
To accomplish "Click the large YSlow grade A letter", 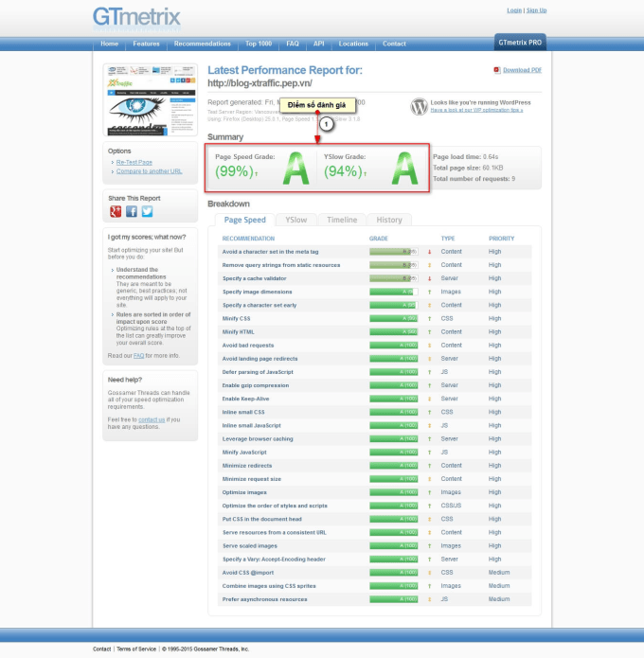I will click(x=404, y=169).
